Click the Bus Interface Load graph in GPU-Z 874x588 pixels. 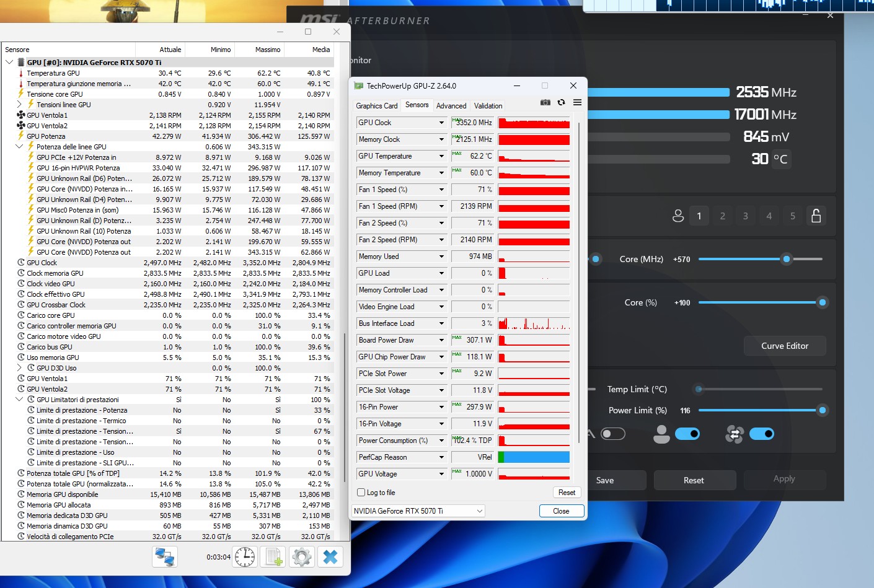pyautogui.click(x=534, y=323)
